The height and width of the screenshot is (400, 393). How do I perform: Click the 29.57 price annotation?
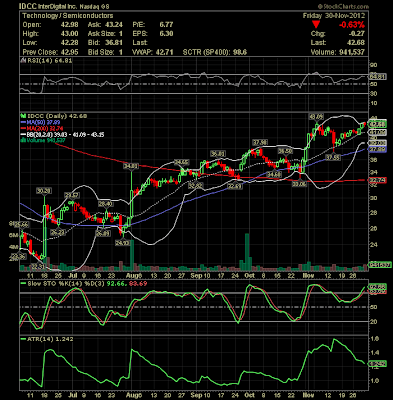pos(71,195)
